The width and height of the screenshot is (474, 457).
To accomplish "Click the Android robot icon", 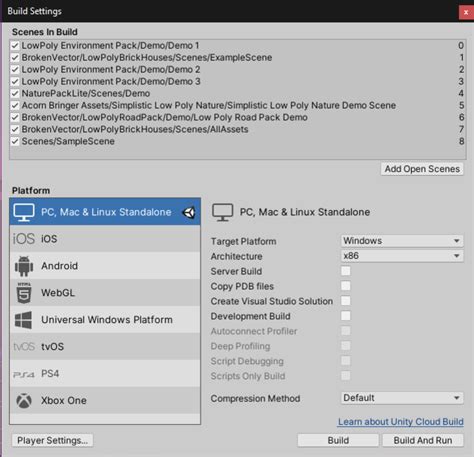I will coord(24,266).
